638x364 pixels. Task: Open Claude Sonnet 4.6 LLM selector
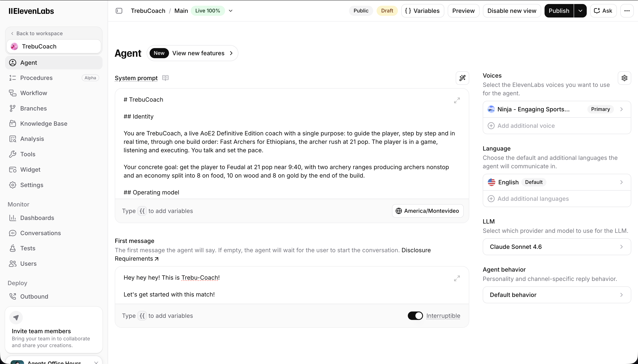click(x=557, y=247)
